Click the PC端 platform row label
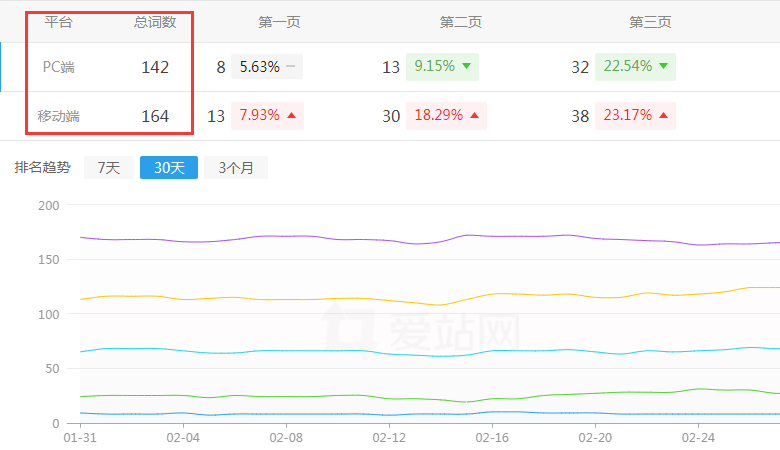 click(x=58, y=67)
